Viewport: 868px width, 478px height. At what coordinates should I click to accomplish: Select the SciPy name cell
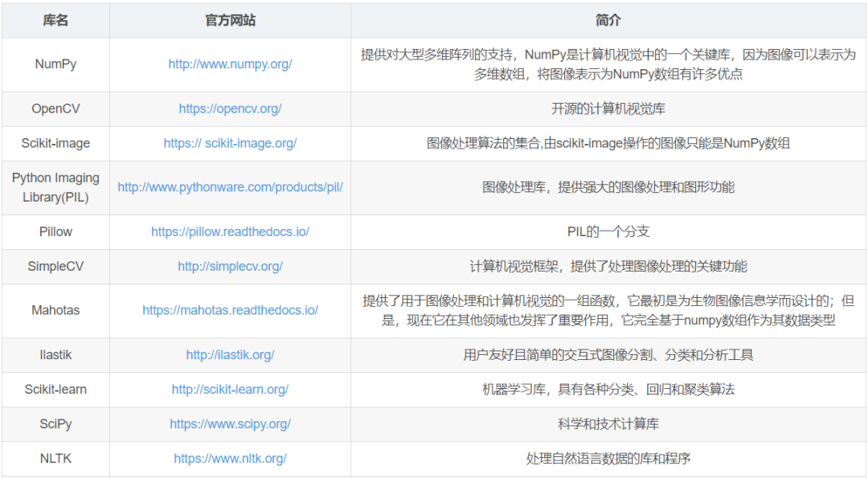55,424
